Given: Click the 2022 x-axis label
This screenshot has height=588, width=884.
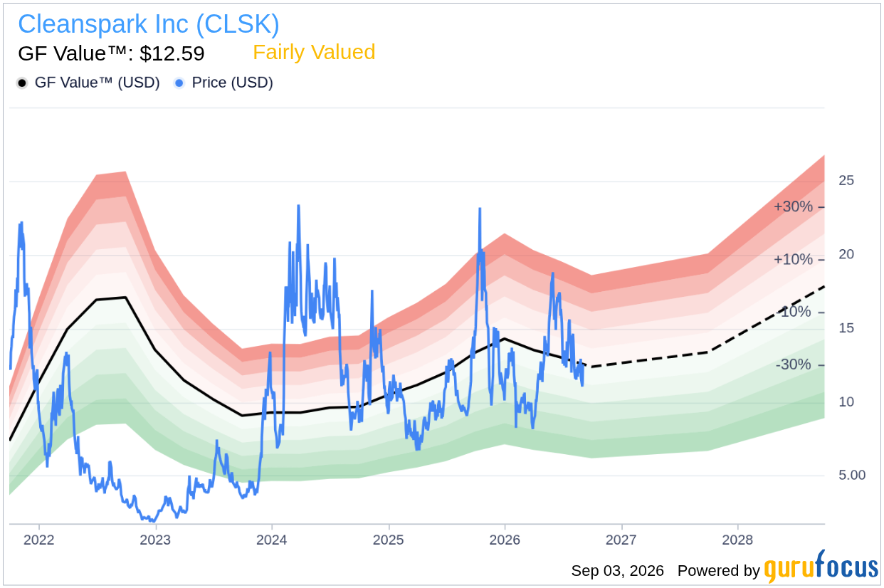Looking at the screenshot, I should pos(38,540).
